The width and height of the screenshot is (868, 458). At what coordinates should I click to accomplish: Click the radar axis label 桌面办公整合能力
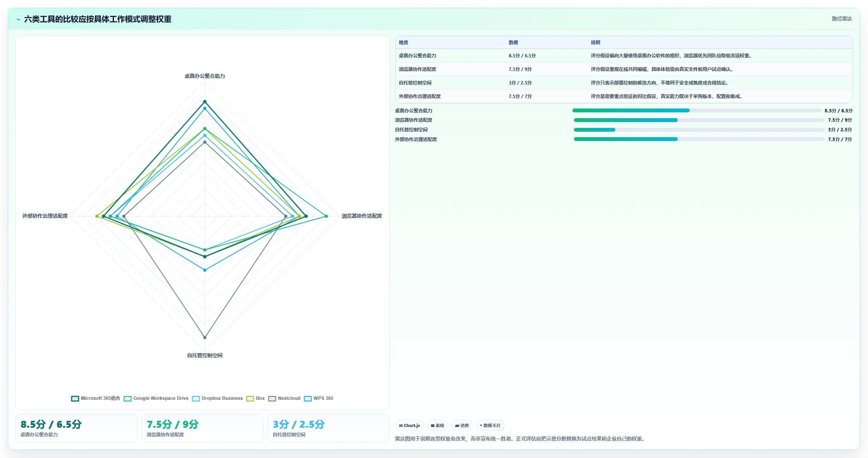point(205,76)
